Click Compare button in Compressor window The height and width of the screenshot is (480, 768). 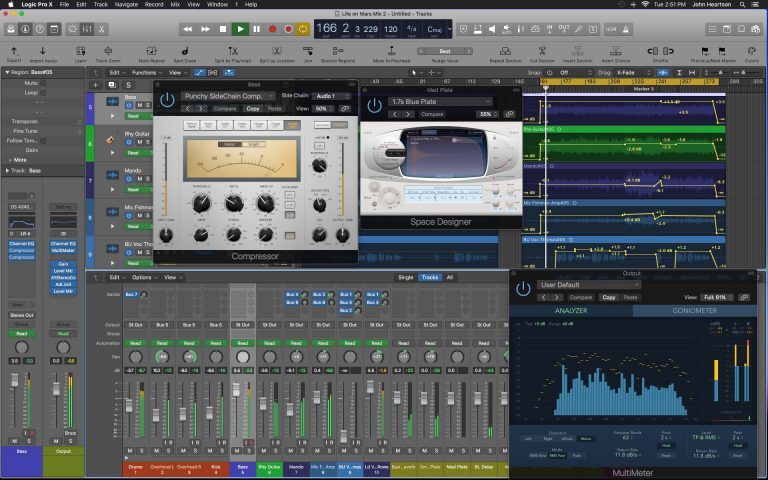(225, 108)
